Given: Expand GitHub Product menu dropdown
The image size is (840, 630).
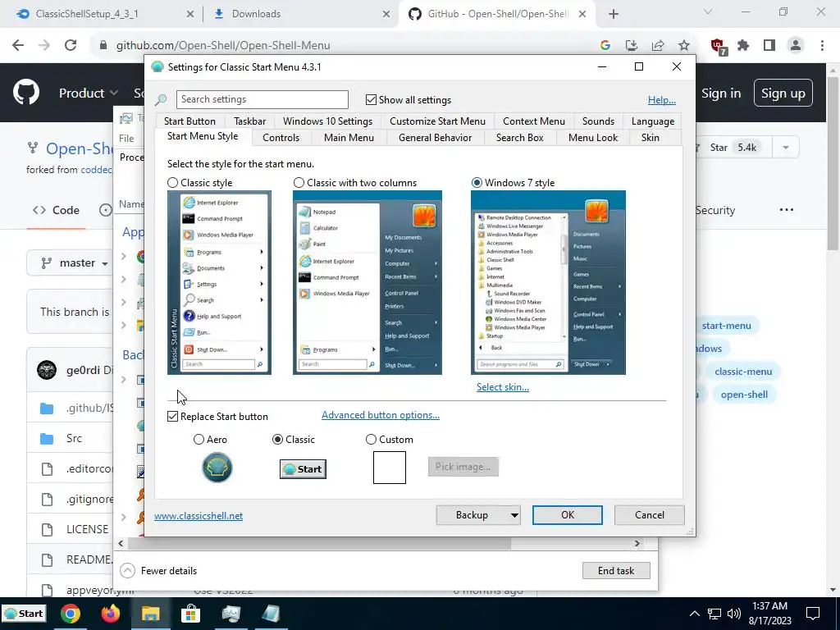Looking at the screenshot, I should pyautogui.click(x=89, y=94).
